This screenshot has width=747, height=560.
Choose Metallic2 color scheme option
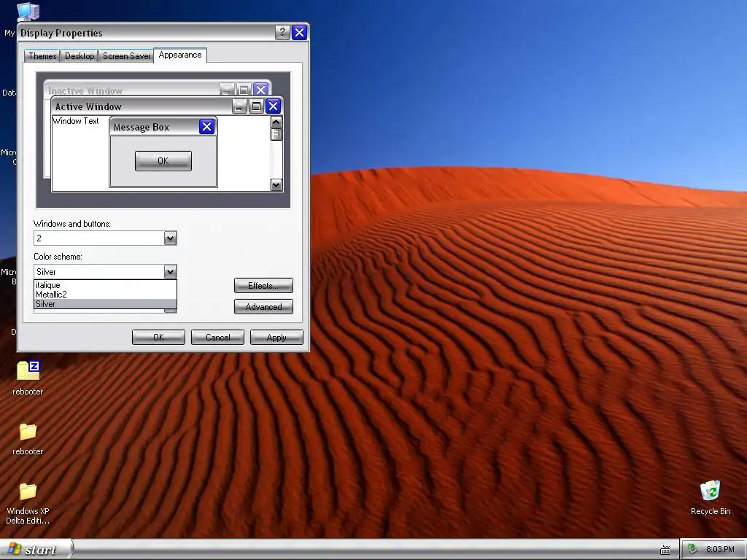click(105, 295)
